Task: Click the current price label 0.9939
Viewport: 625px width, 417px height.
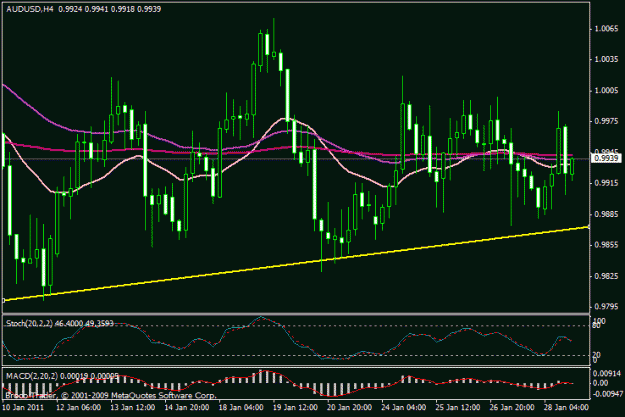Action: [606, 159]
